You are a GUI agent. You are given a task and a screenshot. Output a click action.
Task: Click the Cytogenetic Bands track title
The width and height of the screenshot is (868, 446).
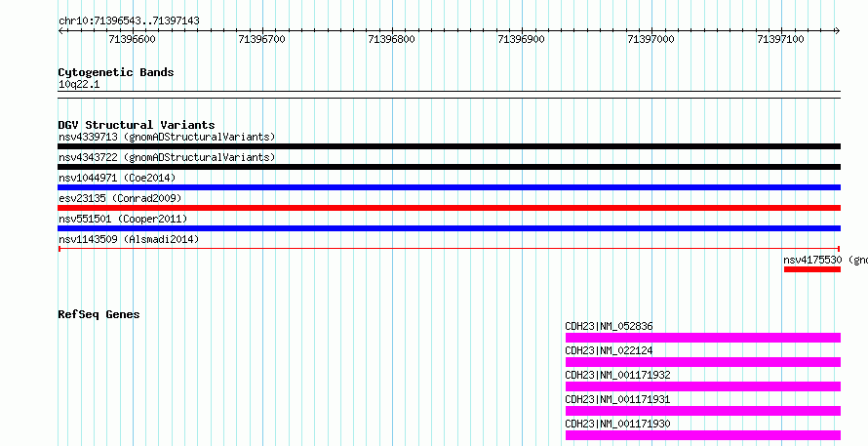(116, 72)
